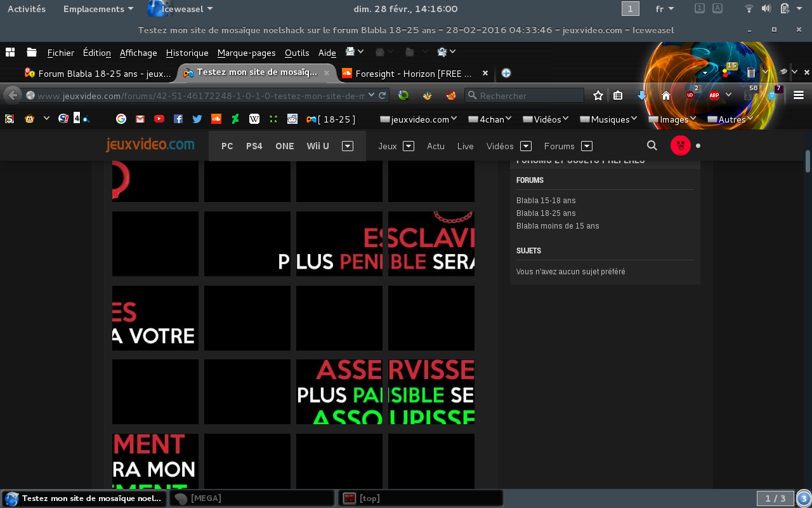Expand the platforms dropdown after Wii U

click(347, 145)
